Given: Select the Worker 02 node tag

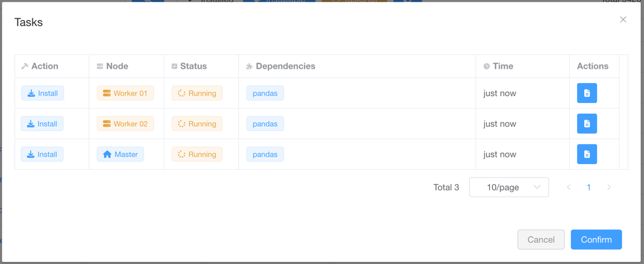Looking at the screenshot, I should coord(125,124).
